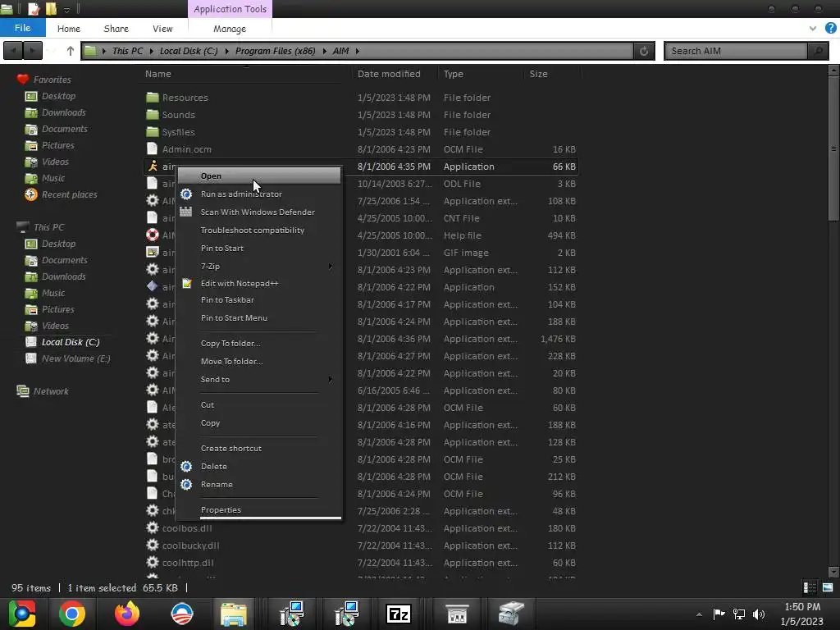Click the Properties quick access toolbar icon
Viewport: 840px width, 630px height.
(x=33, y=8)
